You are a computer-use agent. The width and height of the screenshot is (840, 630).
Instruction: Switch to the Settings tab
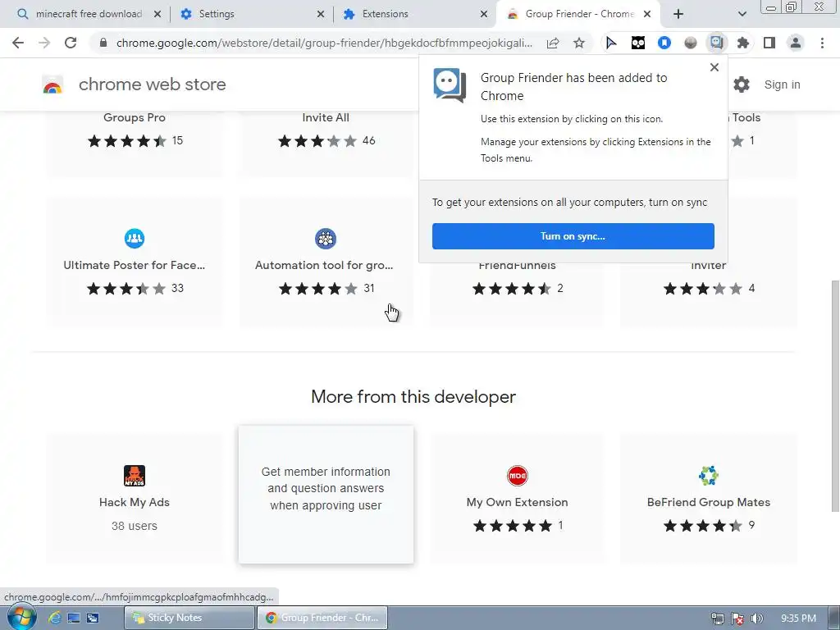click(x=252, y=14)
